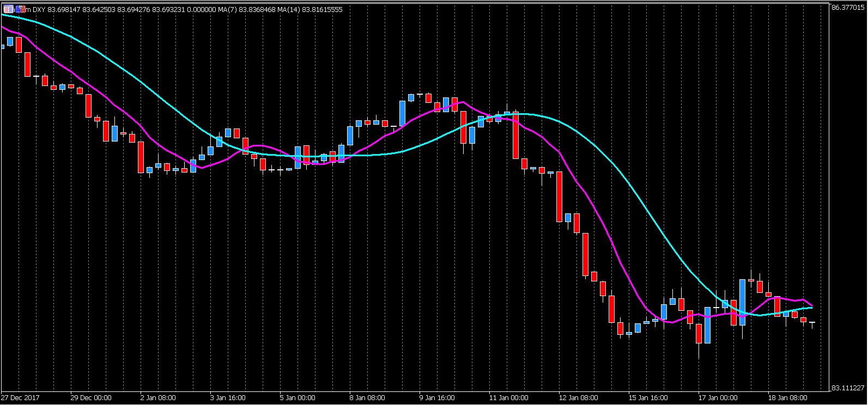Click the 2 Jan 08:00 time label

pyautogui.click(x=157, y=398)
